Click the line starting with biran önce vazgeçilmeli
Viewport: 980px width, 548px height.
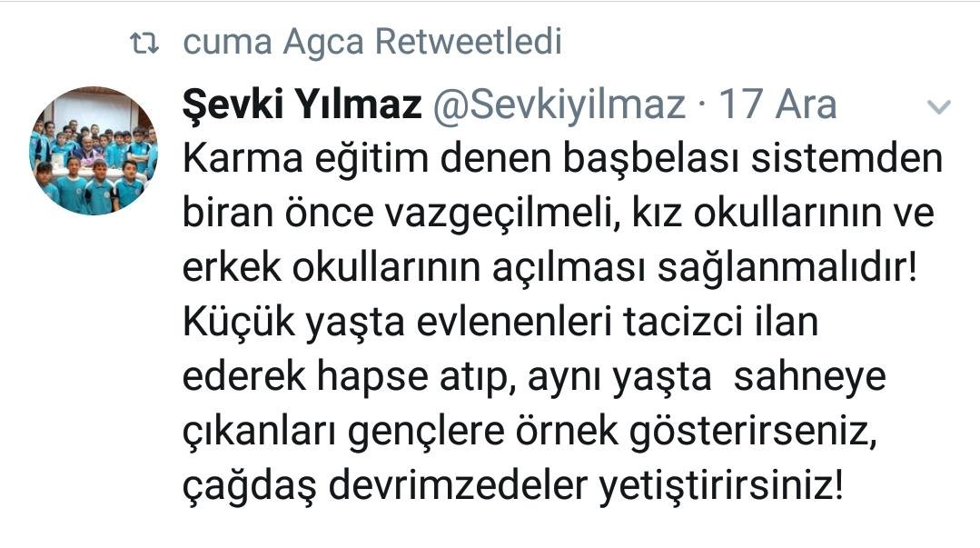click(x=559, y=214)
